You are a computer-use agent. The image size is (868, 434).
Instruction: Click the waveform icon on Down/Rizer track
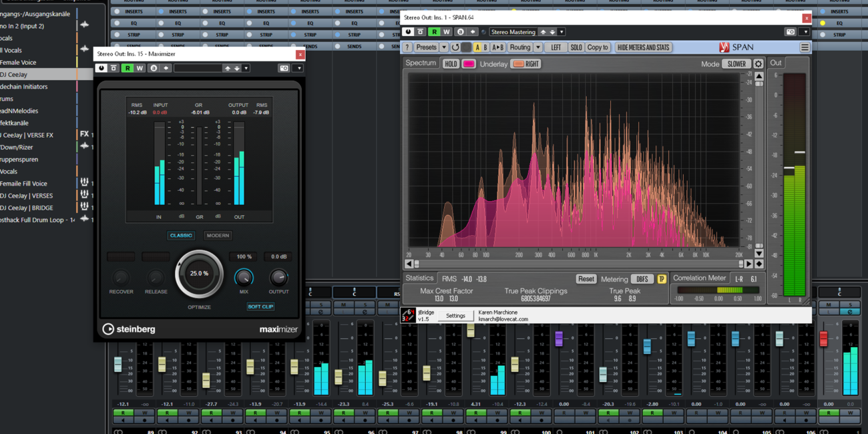pos(84,146)
